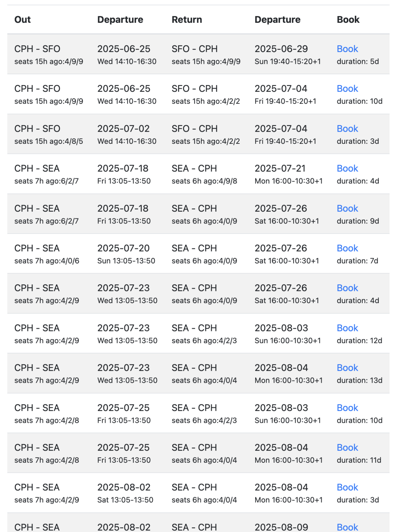Click the Book column header
The width and height of the screenshot is (403, 532).
coord(348,20)
